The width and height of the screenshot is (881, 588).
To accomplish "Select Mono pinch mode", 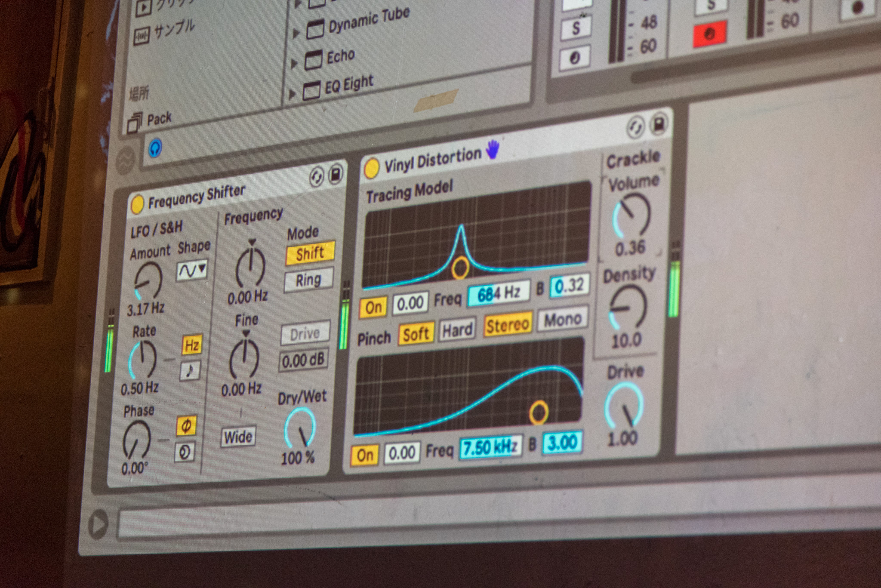I will [x=562, y=319].
